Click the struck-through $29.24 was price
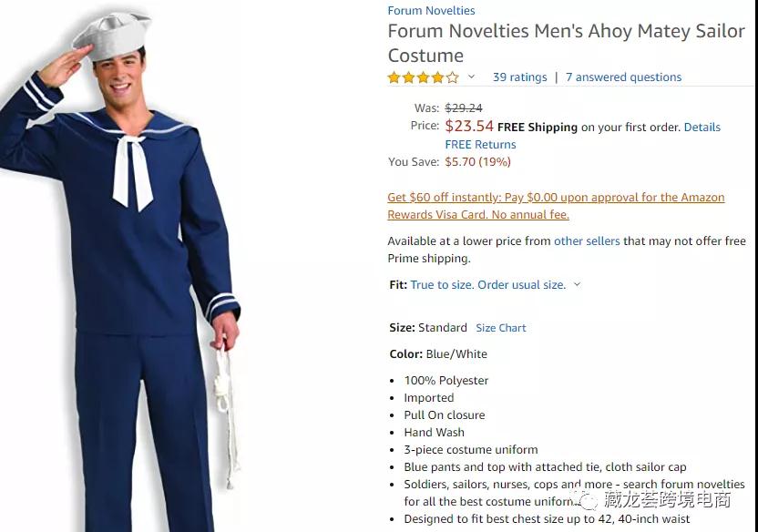 464,108
